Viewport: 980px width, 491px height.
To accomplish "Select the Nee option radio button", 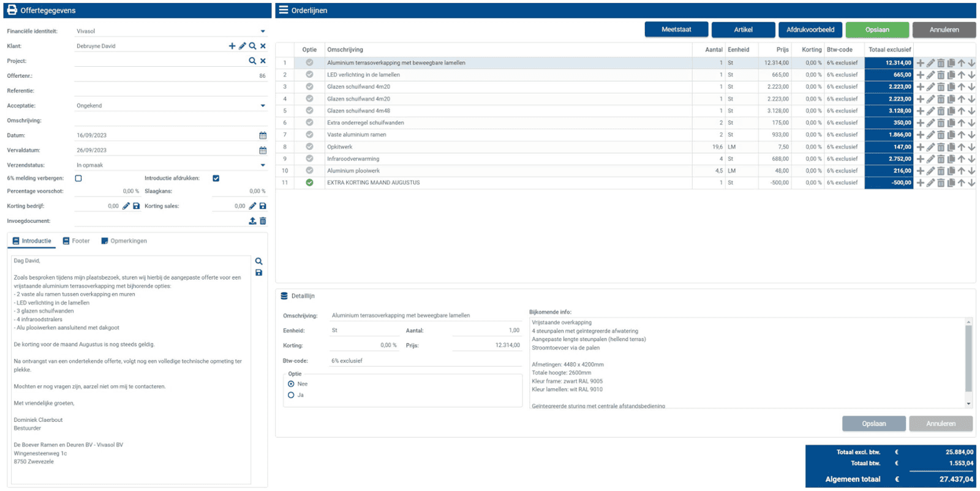I will point(291,384).
